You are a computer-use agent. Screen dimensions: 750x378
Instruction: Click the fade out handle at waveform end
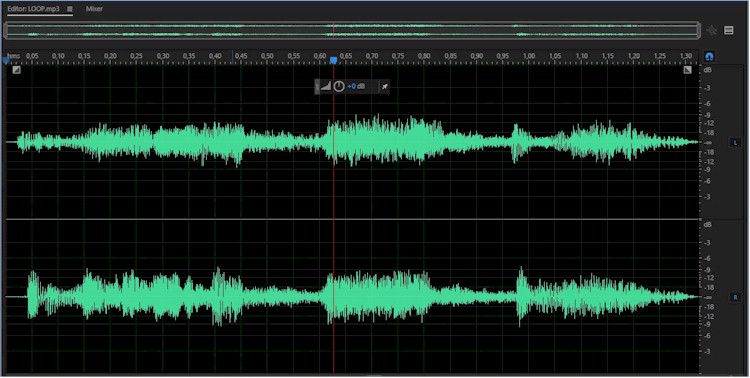point(687,70)
